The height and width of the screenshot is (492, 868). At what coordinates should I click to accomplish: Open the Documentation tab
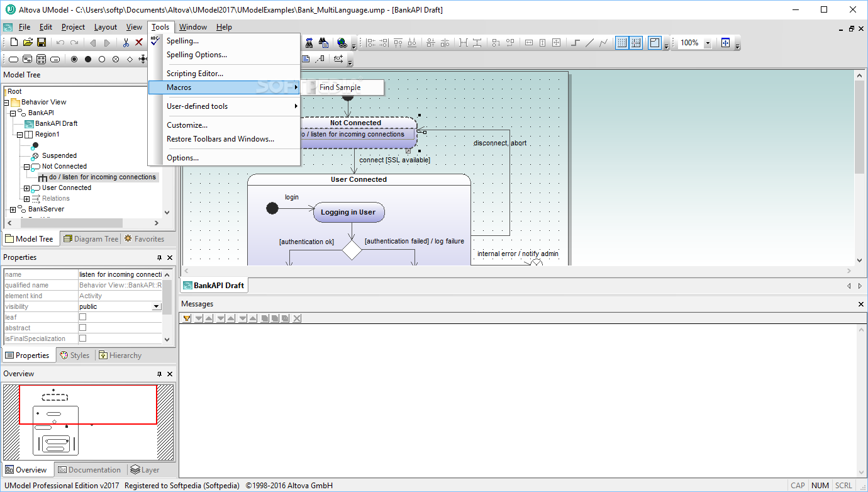89,470
